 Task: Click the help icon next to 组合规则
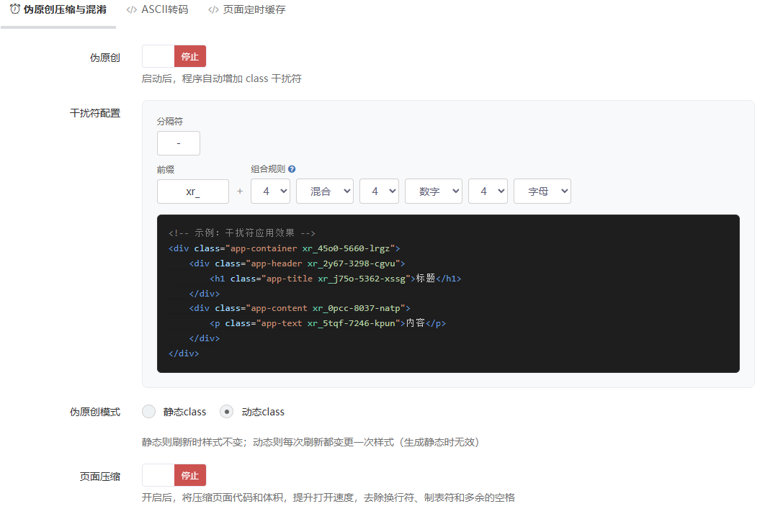pyautogui.click(x=292, y=169)
